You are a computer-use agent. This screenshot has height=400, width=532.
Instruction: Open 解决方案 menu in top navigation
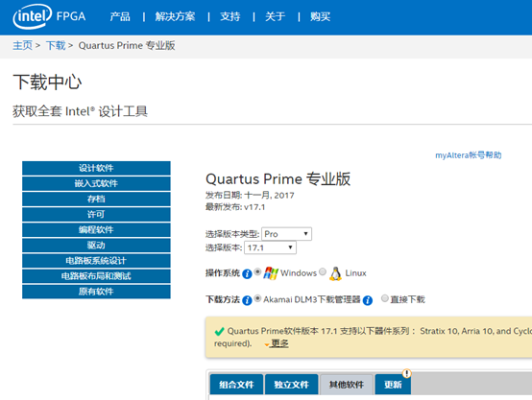[x=175, y=16]
